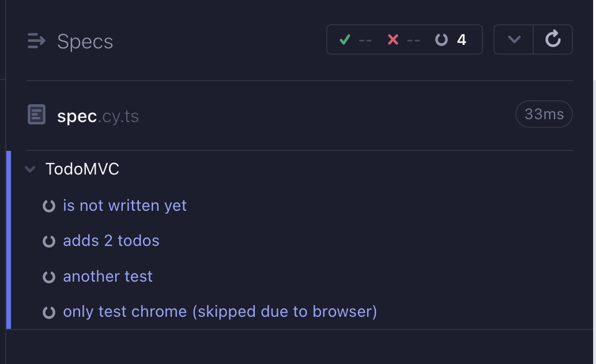596x364 pixels.
Task: Click the spec file document icon
Action: click(36, 114)
